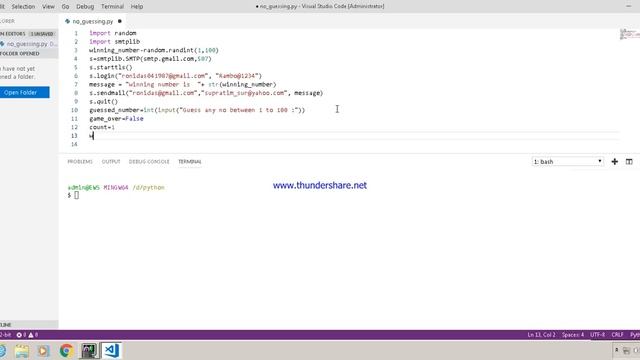This screenshot has height=360, width=640.
Task: Click the warnings triangle icon in status bar
Action: coord(31,335)
